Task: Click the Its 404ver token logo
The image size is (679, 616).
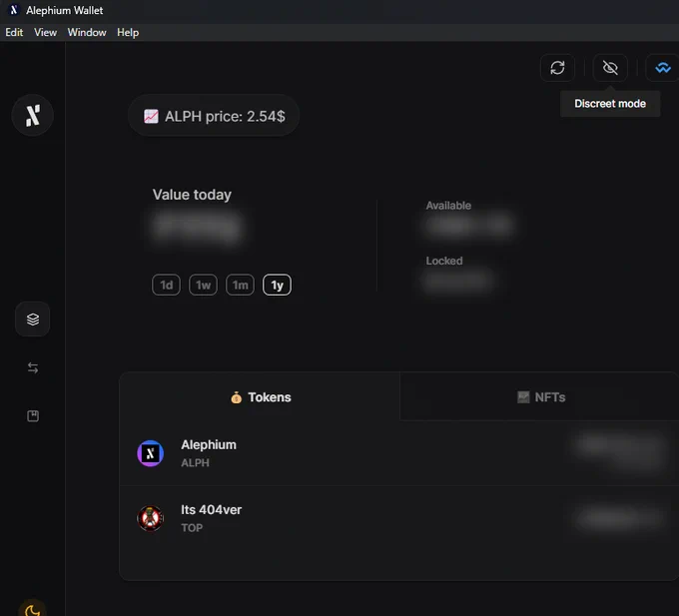Action: click(x=150, y=518)
